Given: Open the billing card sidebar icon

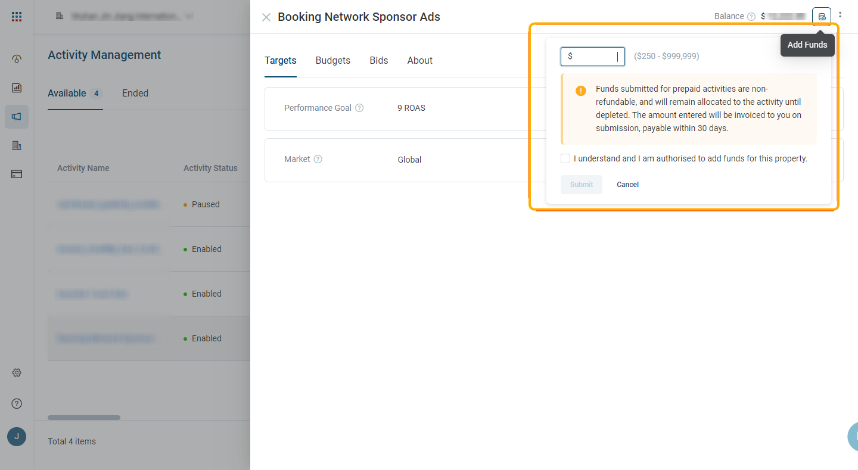Looking at the screenshot, I should pos(16,174).
